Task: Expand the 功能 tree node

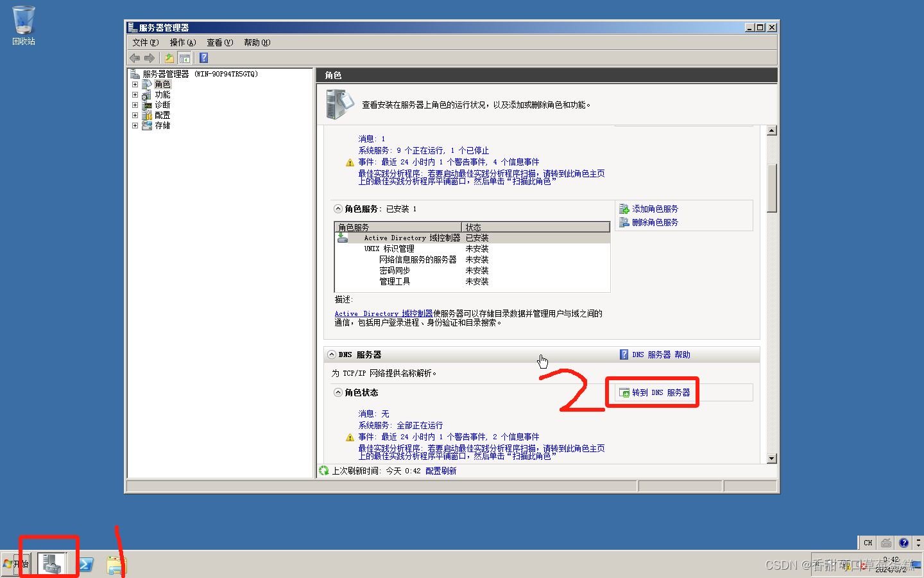Action: coord(135,95)
